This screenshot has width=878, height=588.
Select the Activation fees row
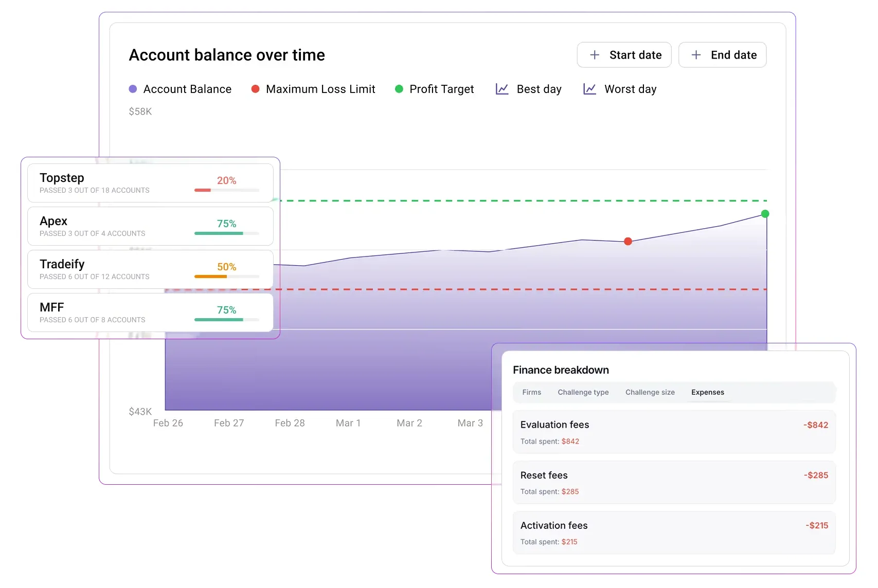(674, 532)
